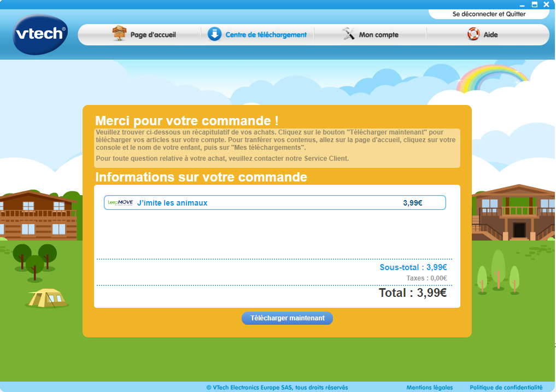Open Centre de téléchargement tab
This screenshot has width=556, height=392.
[257, 34]
